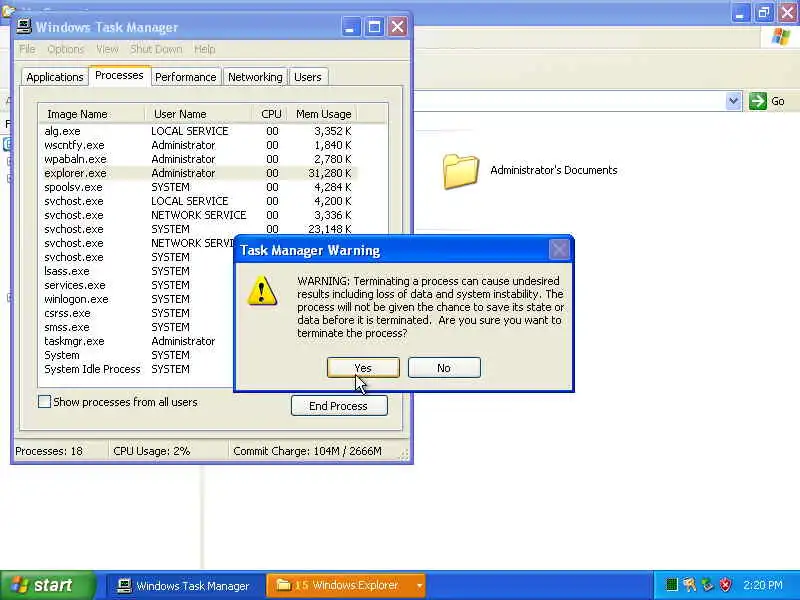Select the taskmgr.exe process
800x600 pixels.
coord(138,341)
